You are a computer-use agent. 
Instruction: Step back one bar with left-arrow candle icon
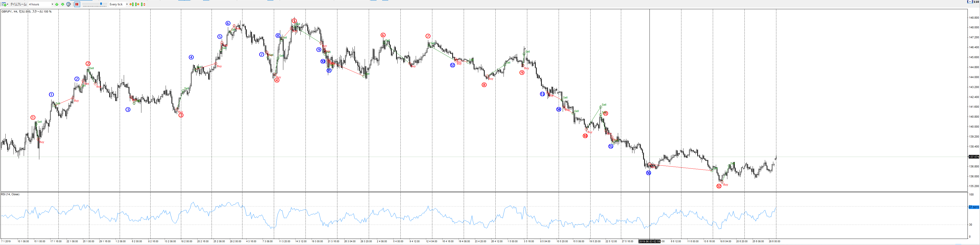132,4
